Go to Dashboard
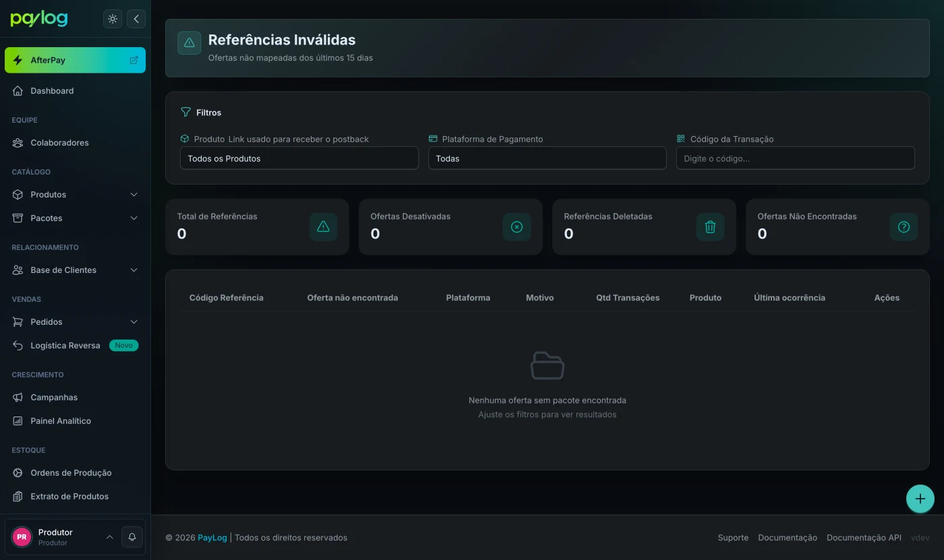Viewport: 944px width, 560px height. click(75, 91)
